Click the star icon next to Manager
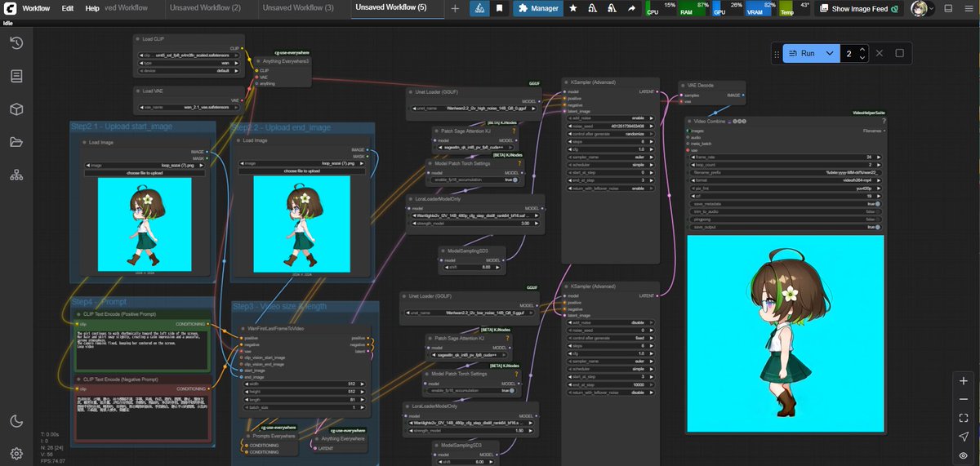 click(573, 8)
